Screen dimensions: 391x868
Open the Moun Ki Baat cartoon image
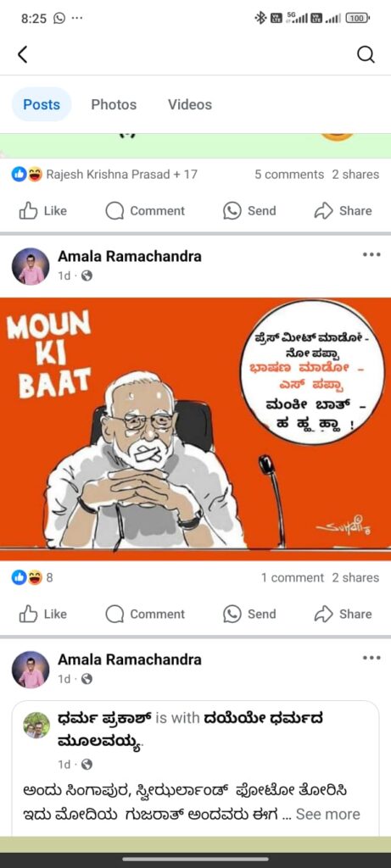pyautogui.click(x=195, y=429)
